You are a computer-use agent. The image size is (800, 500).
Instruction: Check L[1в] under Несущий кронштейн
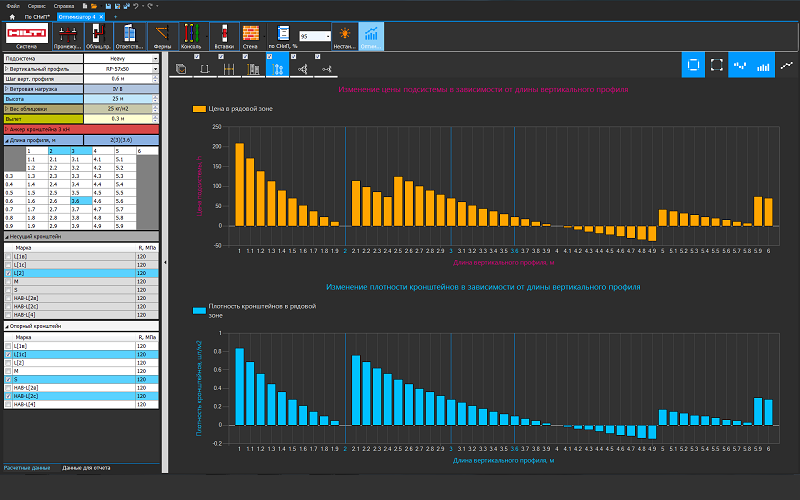coord(8,257)
